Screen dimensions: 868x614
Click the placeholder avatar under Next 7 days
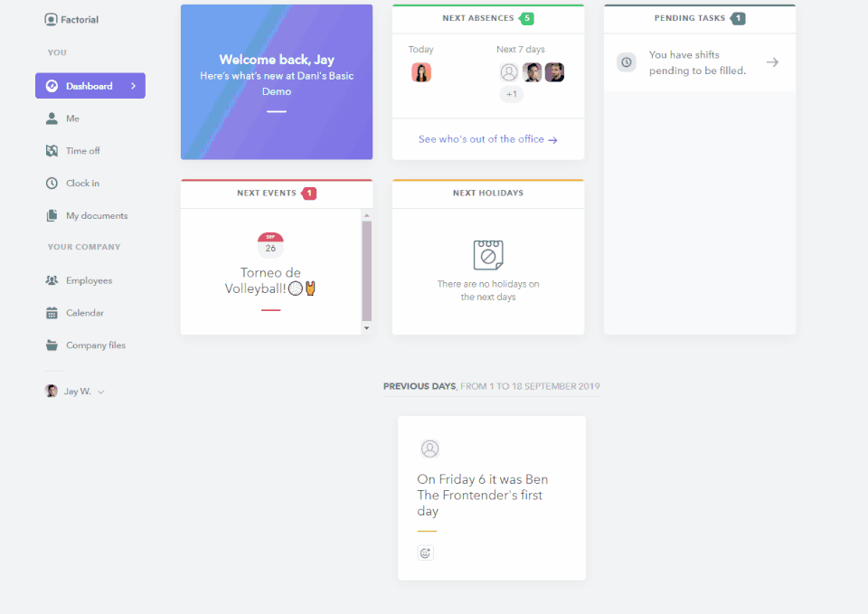(509, 72)
